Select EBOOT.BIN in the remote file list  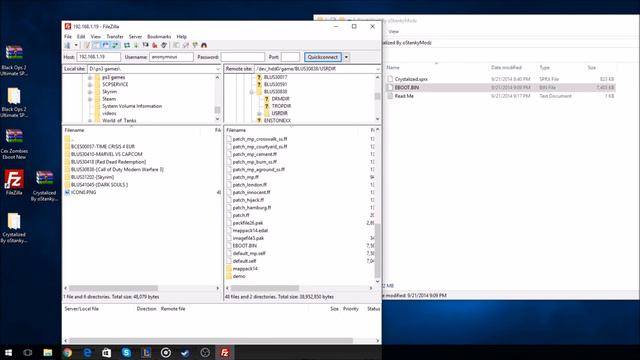(245, 246)
